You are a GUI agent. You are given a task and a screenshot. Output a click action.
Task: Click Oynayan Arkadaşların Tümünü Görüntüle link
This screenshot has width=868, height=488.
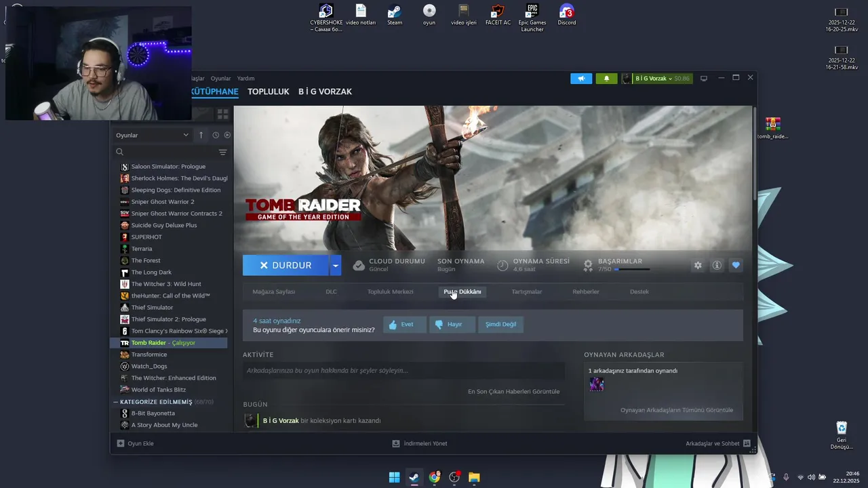click(677, 409)
